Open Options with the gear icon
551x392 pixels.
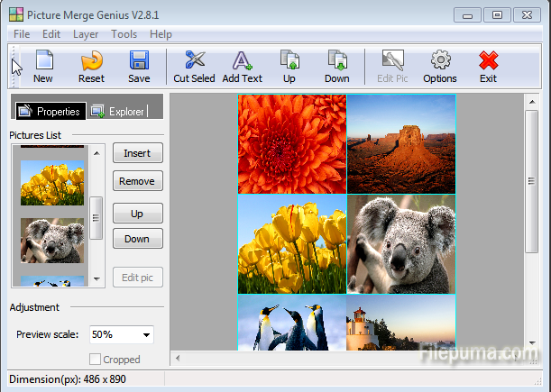pos(440,65)
